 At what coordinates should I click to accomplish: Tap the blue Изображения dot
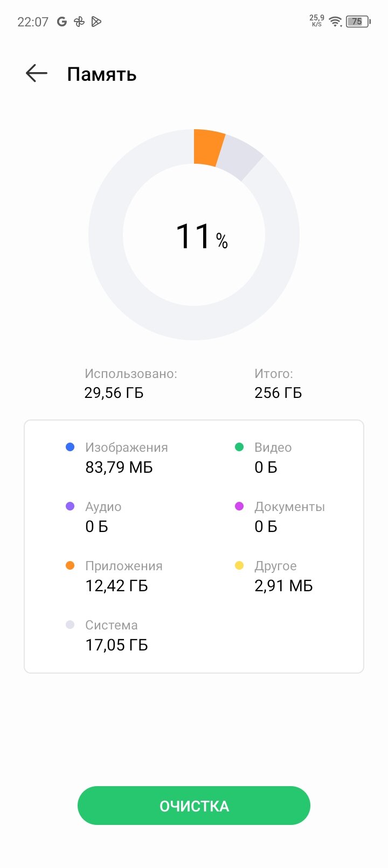tap(70, 447)
